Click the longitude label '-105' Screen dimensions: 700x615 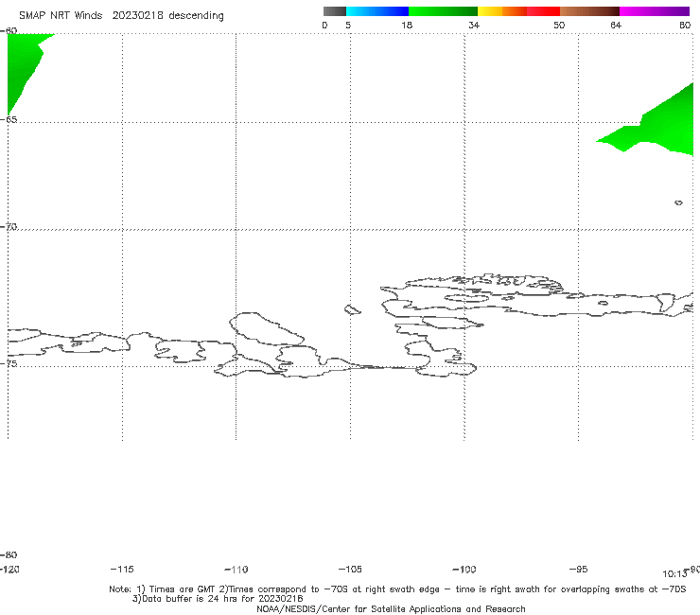[x=350, y=570]
